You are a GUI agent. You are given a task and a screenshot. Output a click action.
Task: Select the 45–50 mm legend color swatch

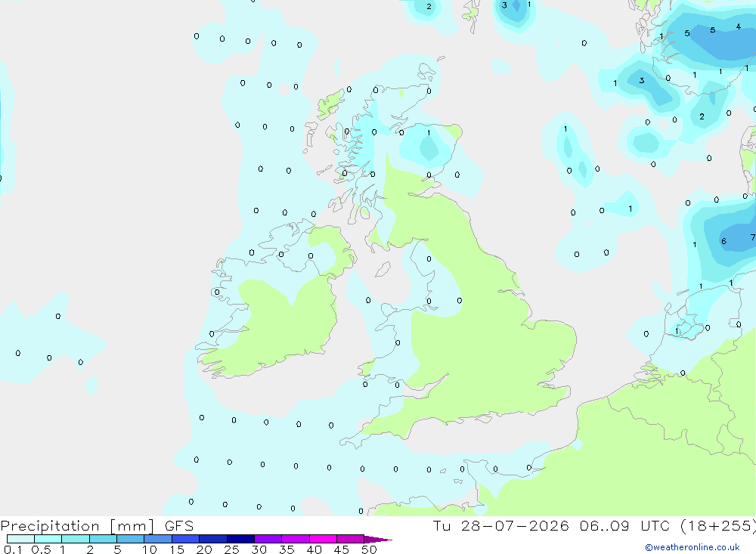coord(351,539)
